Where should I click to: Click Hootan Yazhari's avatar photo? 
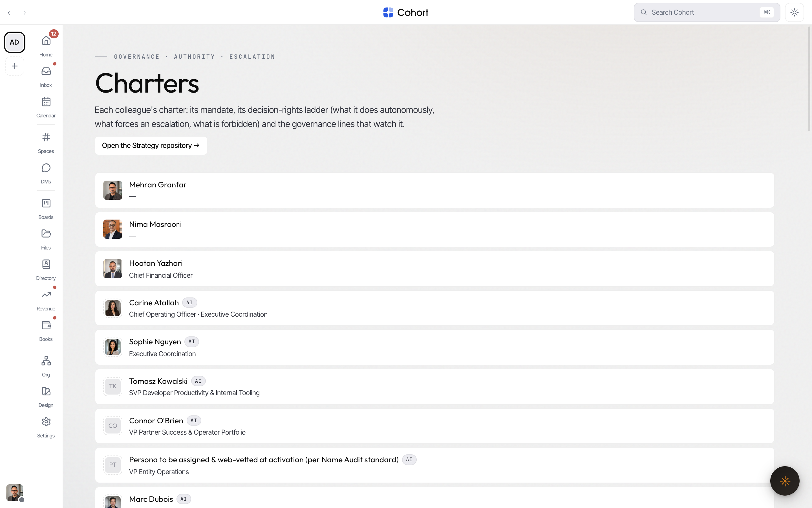click(x=113, y=269)
